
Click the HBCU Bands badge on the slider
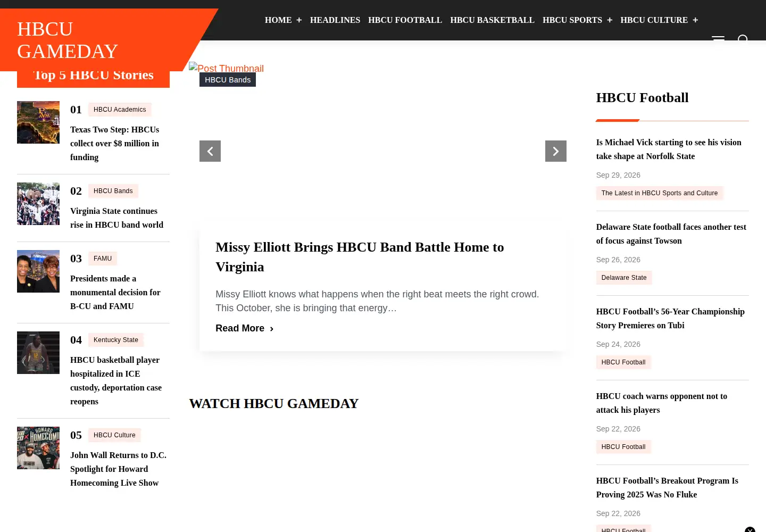point(228,80)
